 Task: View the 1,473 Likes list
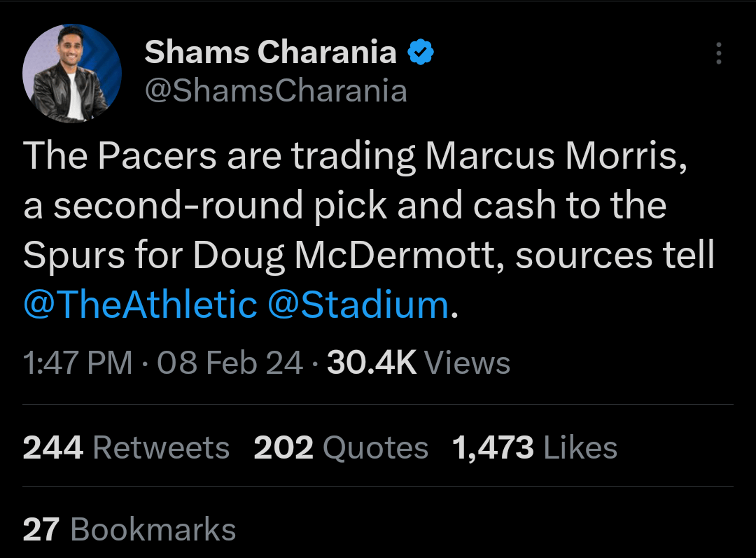535,448
